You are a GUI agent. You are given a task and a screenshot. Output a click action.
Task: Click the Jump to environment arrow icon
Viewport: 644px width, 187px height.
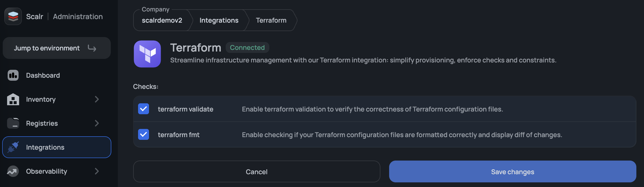92,48
